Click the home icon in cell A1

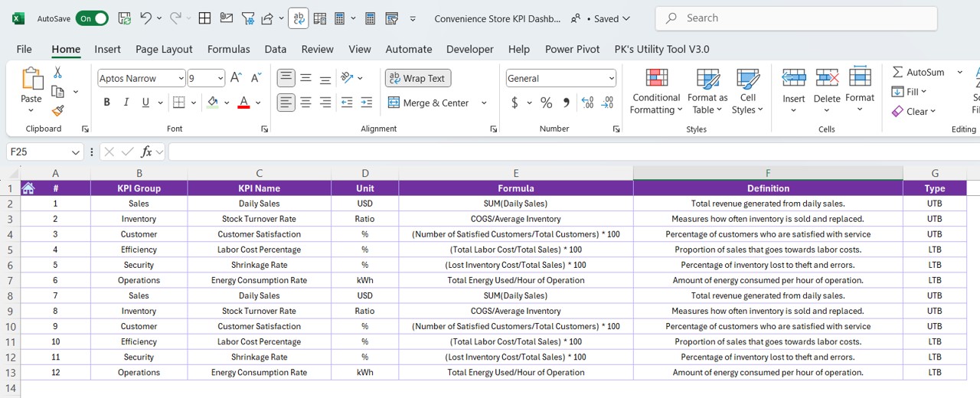28,188
